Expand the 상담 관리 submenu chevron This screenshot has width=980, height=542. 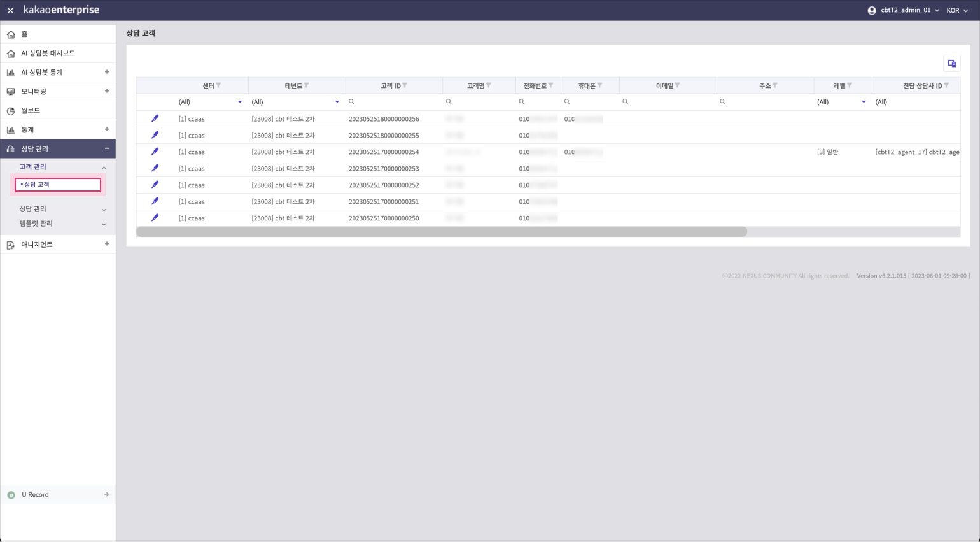click(x=104, y=210)
